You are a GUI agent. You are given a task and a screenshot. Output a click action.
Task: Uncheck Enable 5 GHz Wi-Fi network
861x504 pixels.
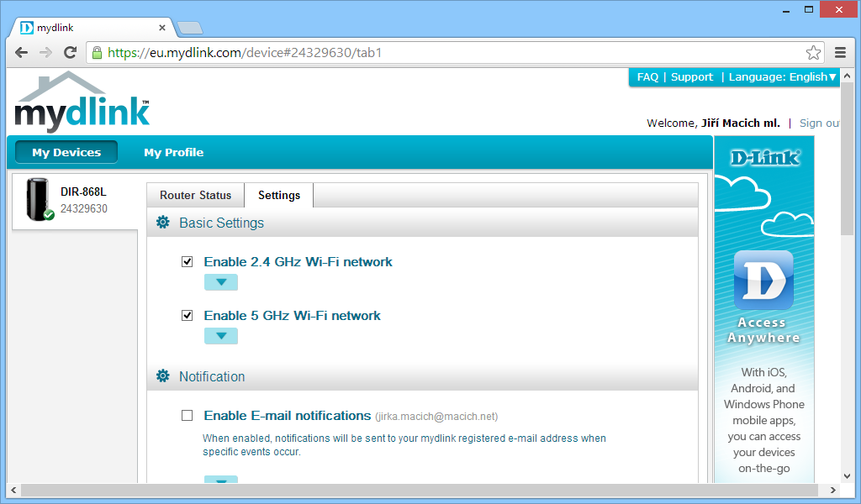[x=188, y=316]
